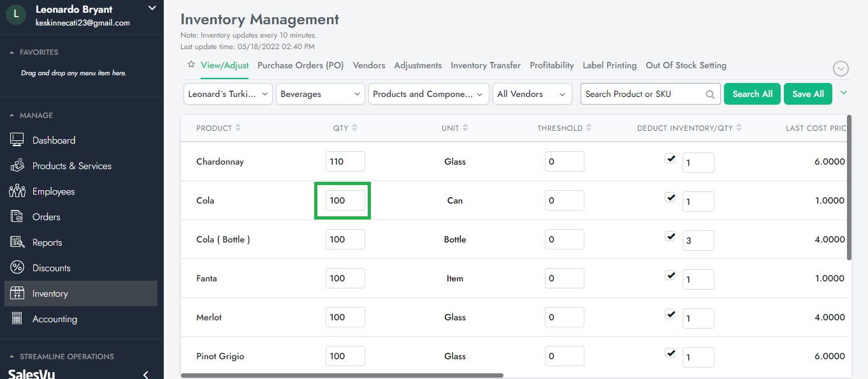
Task: Open the Label Printing tab
Action: tap(609, 65)
